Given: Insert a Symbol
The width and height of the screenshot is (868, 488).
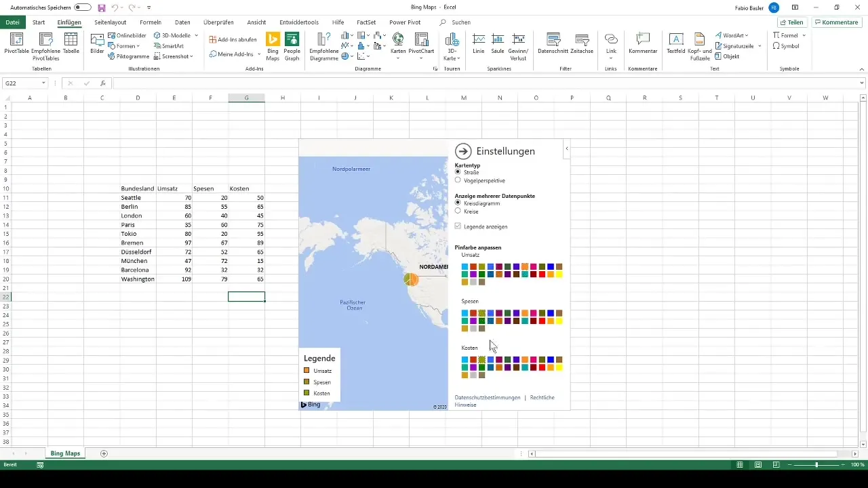Looking at the screenshot, I should [x=786, y=46].
